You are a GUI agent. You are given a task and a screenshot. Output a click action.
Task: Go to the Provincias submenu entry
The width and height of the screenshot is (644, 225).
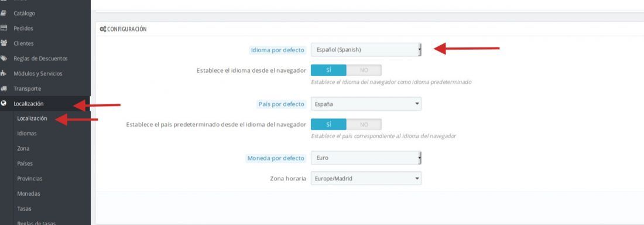coord(30,179)
